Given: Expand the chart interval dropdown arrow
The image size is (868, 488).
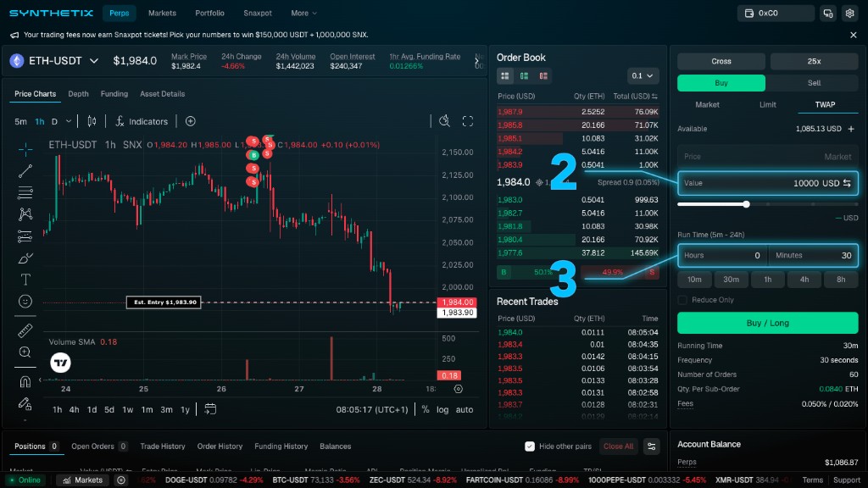Looking at the screenshot, I should pos(69,121).
